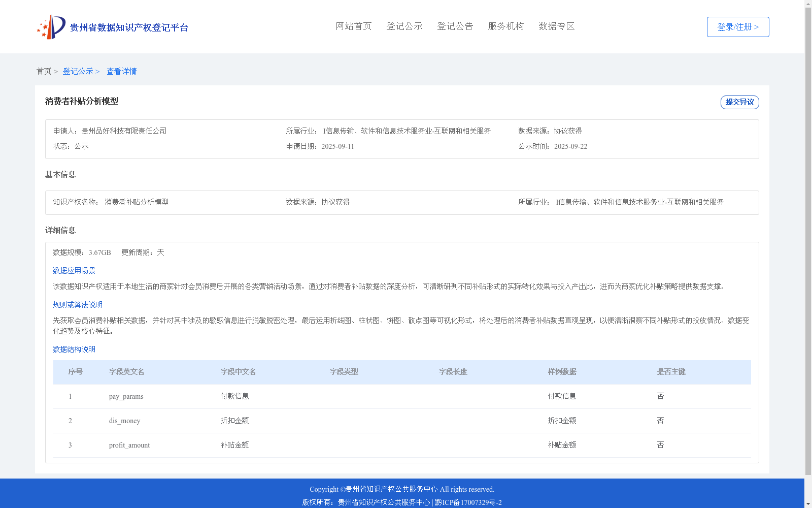Select 服务机构 in the navigation
Image resolution: width=812 pixels, height=508 pixels.
click(x=506, y=26)
